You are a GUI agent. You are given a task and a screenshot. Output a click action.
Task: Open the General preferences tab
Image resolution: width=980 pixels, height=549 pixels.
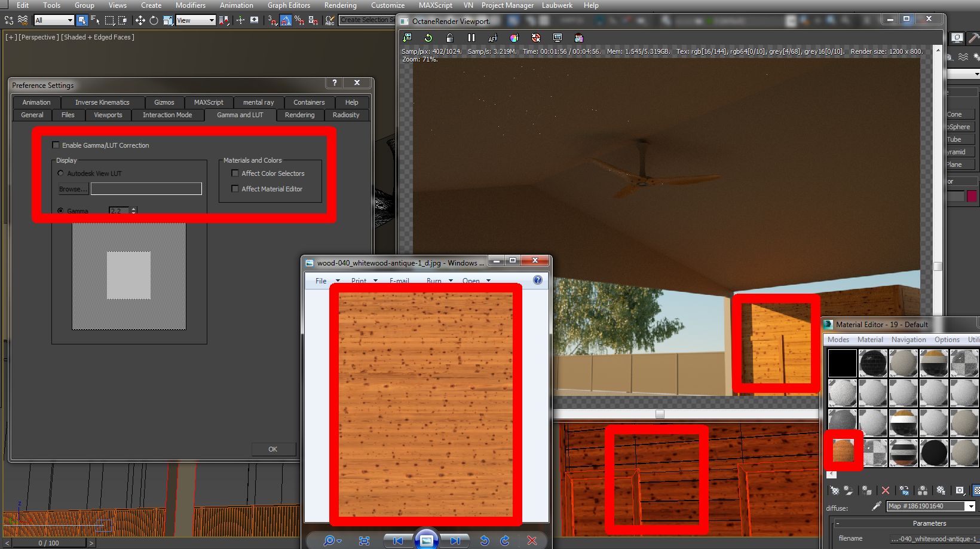coord(32,115)
